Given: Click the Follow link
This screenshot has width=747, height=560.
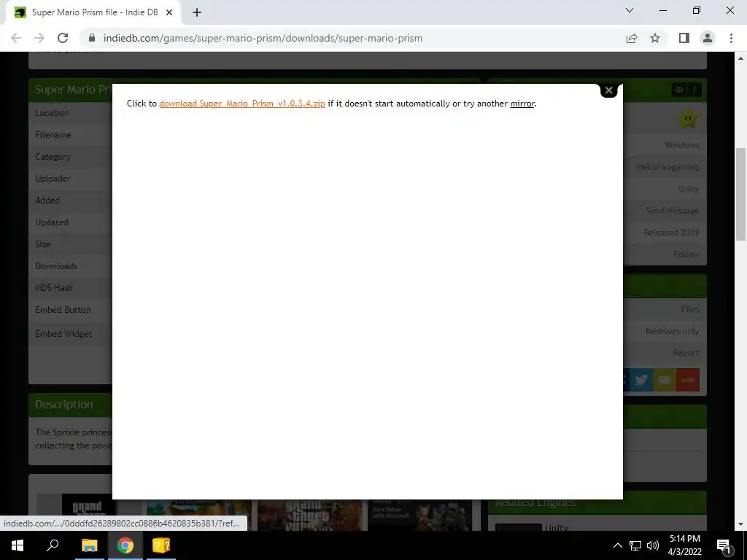Looking at the screenshot, I should point(686,254).
